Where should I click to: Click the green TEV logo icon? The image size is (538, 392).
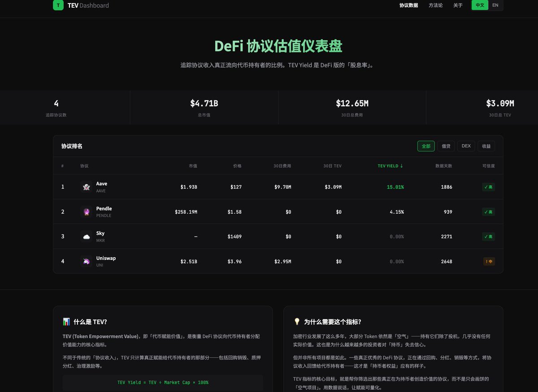point(58,5)
